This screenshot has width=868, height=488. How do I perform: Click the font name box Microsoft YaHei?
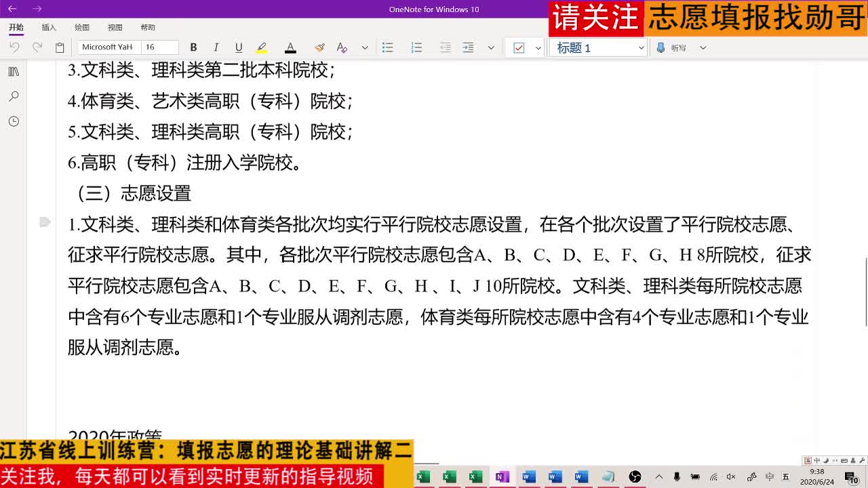pos(108,47)
